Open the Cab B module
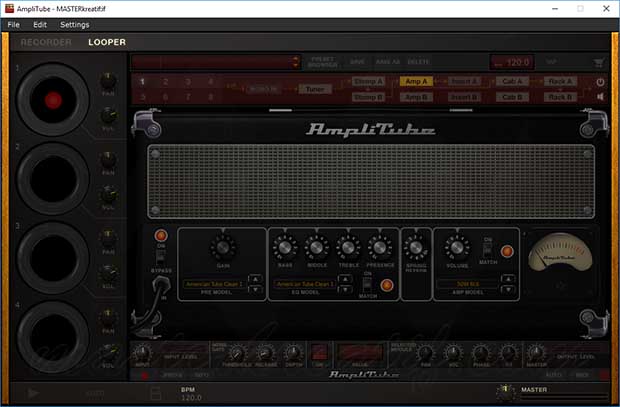Image resolution: width=620 pixels, height=407 pixels. (x=512, y=97)
